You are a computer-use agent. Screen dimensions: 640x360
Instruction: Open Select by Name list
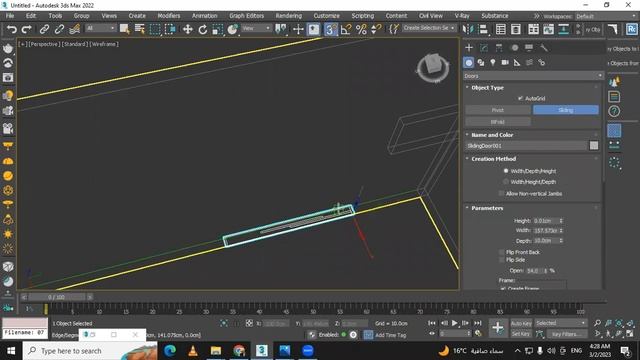pyautogui.click(x=140, y=29)
